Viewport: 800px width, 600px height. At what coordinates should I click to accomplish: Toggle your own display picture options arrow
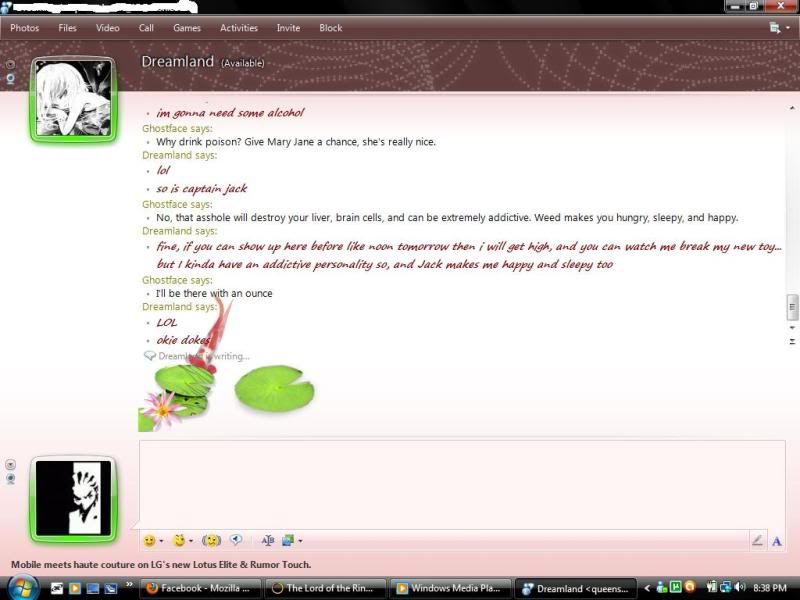point(11,465)
